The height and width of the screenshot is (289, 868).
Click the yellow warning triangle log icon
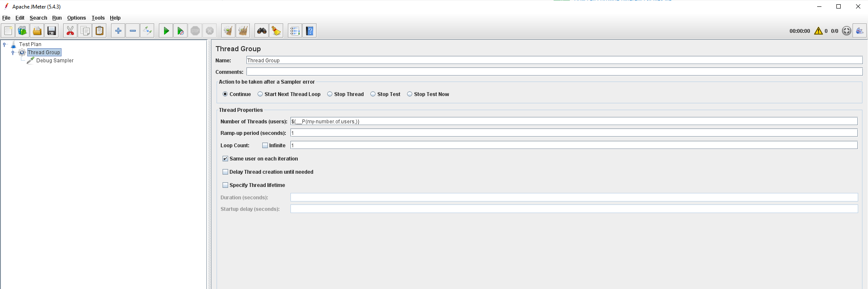[818, 31]
